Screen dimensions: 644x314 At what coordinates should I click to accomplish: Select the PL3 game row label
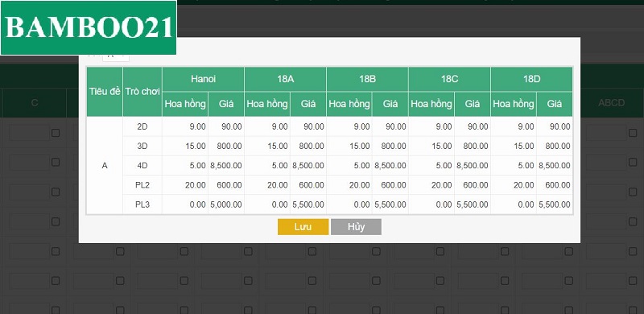point(142,205)
